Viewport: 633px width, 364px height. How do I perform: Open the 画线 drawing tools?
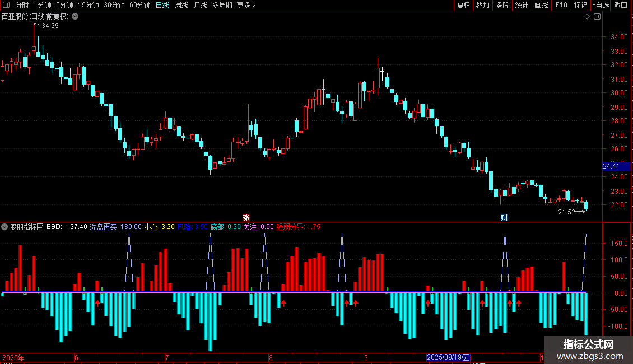(541, 5)
